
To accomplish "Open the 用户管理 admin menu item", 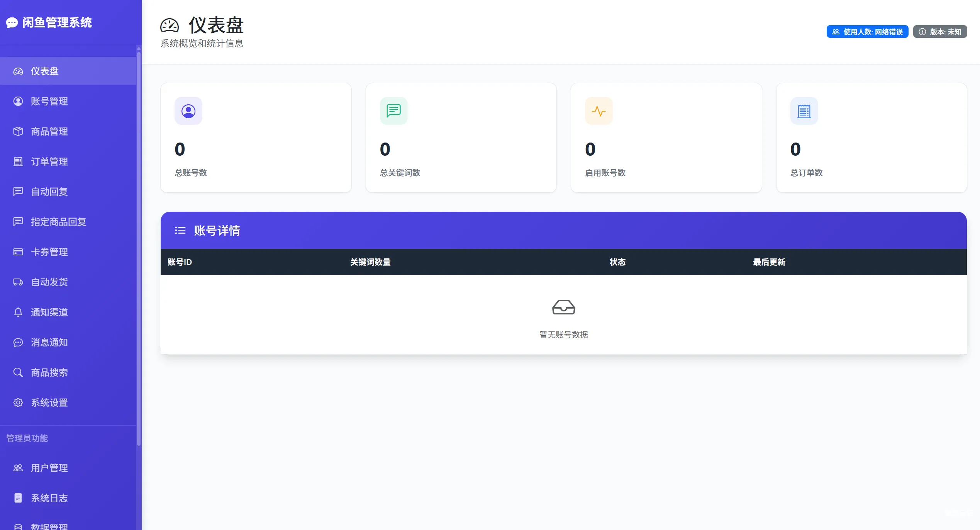I will click(x=49, y=468).
